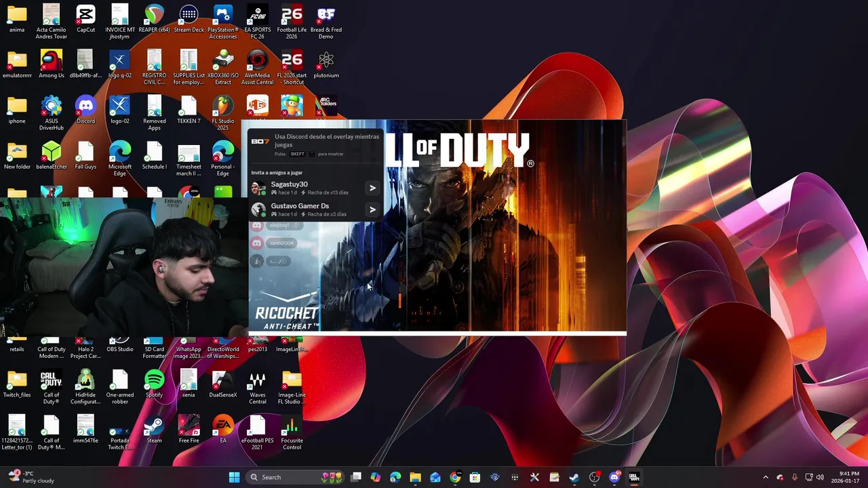This screenshot has height=488, width=868.
Task: Switch to Discord on the taskbar
Action: (x=614, y=477)
